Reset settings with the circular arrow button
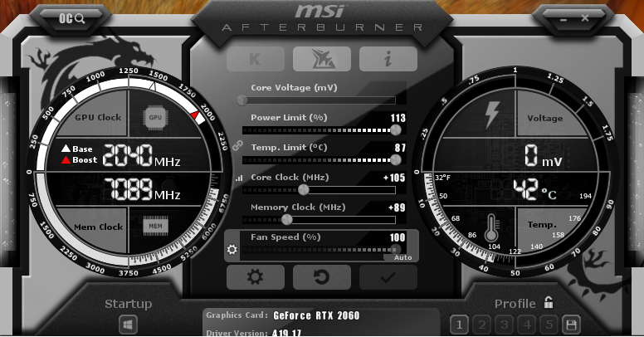Screen dimensions: 644x337 pyautogui.click(x=322, y=277)
